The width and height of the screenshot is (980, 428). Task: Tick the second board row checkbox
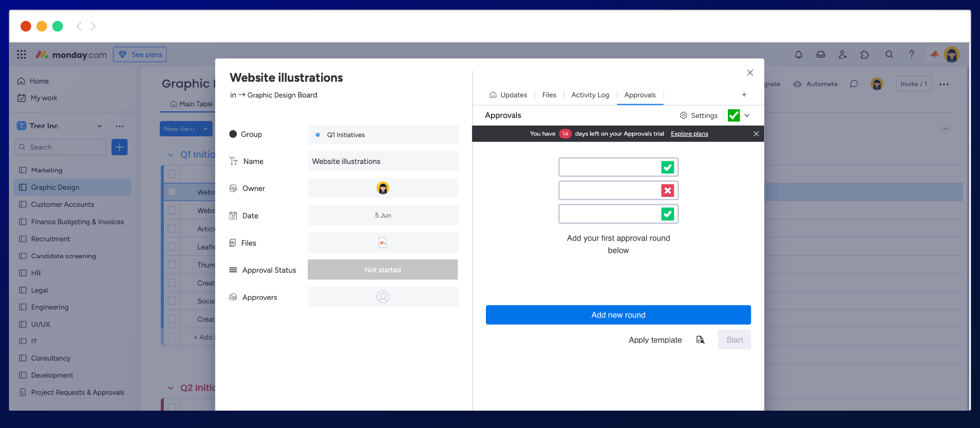(x=172, y=210)
